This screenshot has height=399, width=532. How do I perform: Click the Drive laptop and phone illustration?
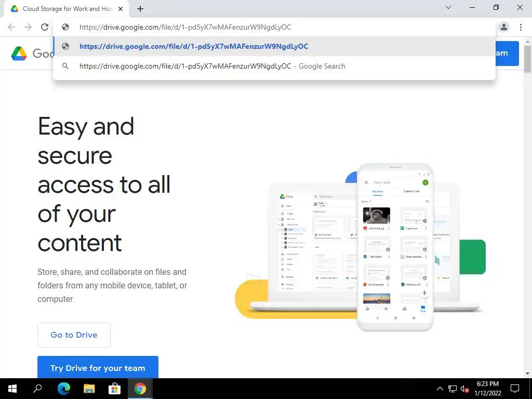pyautogui.click(x=360, y=247)
